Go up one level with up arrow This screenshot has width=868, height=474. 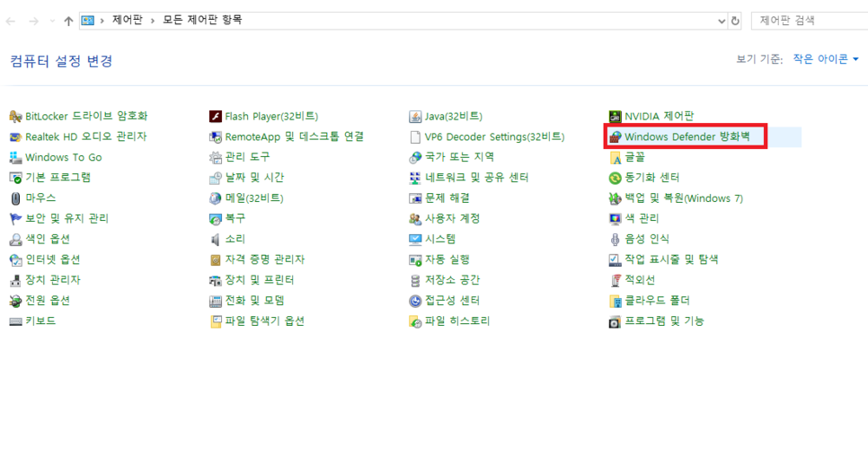point(68,21)
